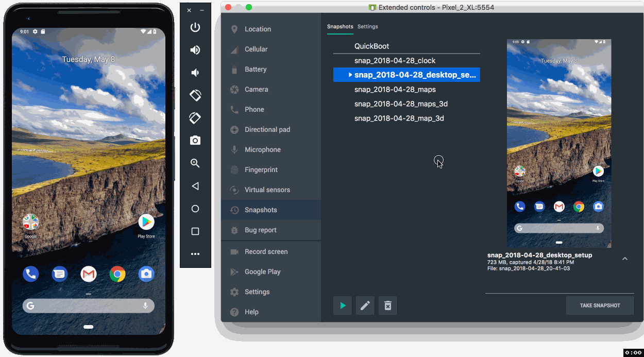The width and height of the screenshot is (644, 357).
Task: Load selected snapshot with the play button
Action: 343,305
